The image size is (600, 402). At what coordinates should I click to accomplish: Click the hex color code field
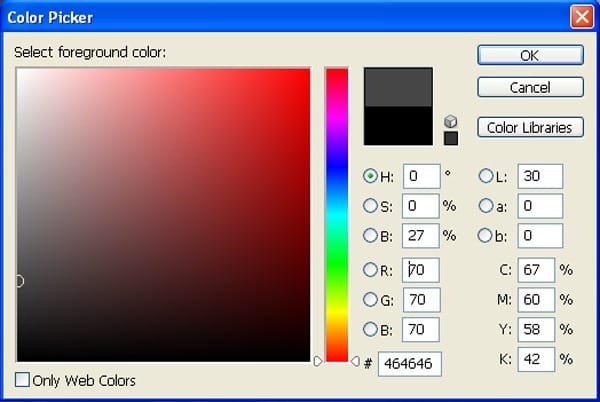410,363
